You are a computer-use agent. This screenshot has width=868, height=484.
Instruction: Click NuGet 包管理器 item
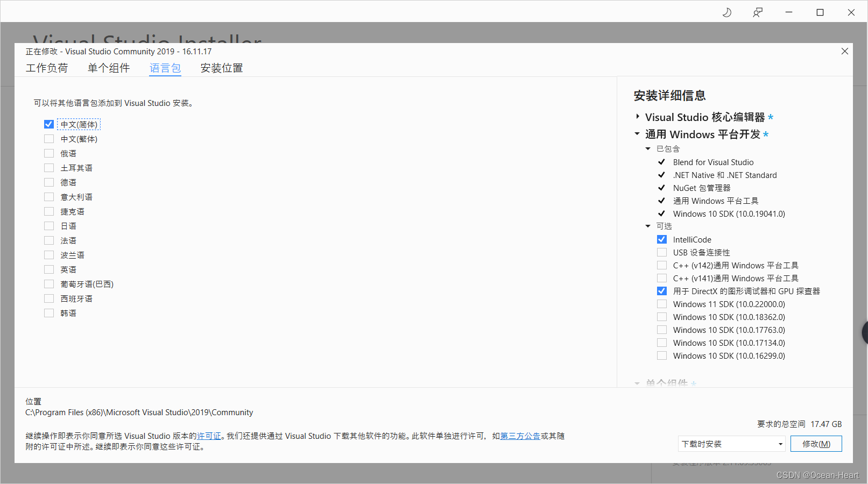pyautogui.click(x=702, y=188)
